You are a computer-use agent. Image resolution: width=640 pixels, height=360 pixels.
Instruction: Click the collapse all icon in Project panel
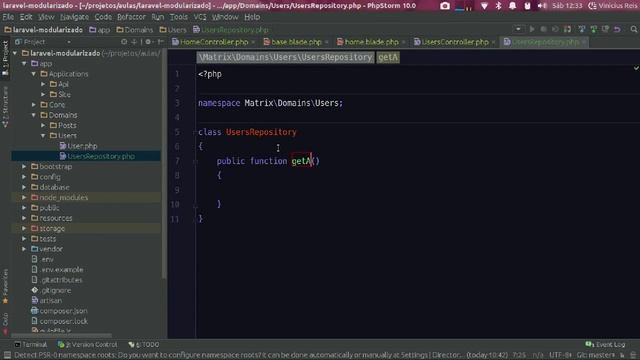point(134,42)
